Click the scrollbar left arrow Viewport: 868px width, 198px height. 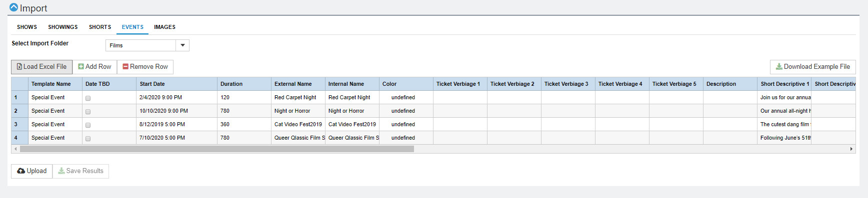[15, 149]
